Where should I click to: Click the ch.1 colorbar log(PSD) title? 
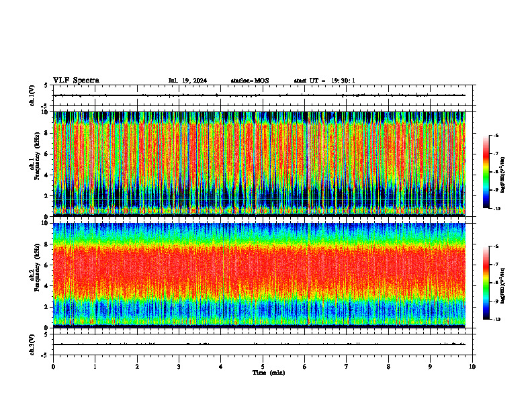503,175
